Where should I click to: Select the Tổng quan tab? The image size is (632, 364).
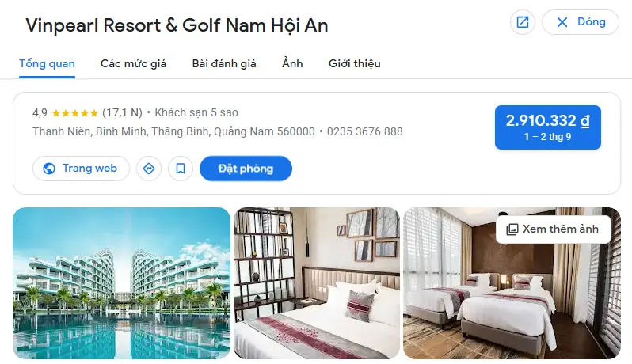tap(48, 63)
